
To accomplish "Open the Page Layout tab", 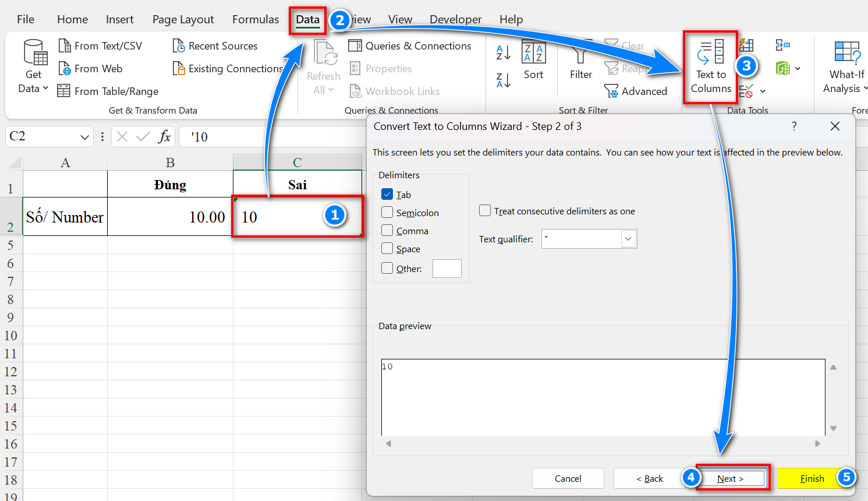I will pos(183,19).
